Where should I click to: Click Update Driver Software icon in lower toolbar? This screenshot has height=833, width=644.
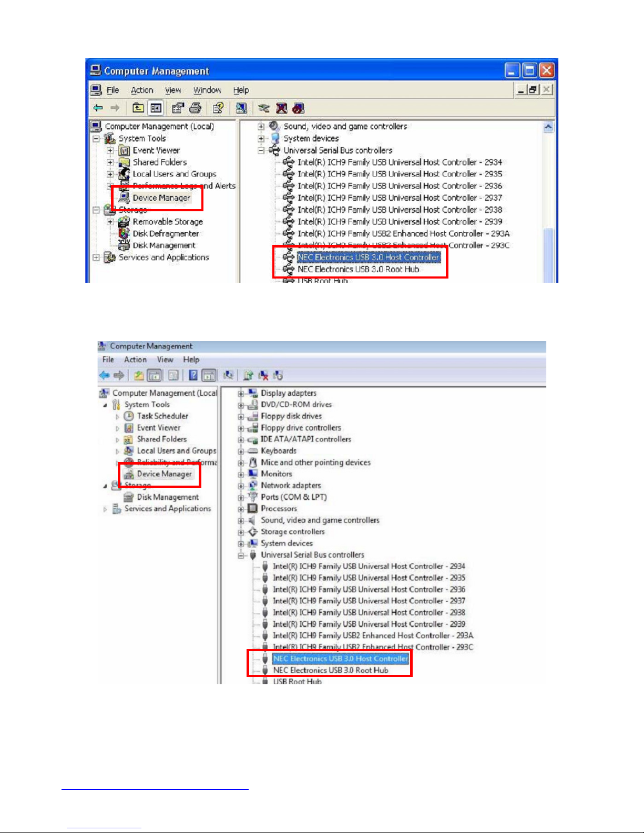[248, 375]
